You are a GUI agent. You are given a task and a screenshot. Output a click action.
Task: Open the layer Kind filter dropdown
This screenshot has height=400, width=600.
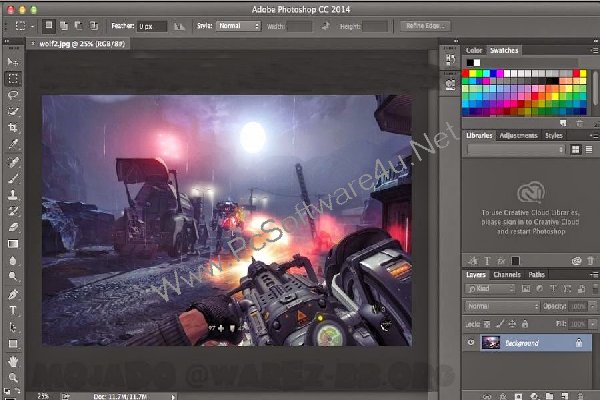pos(490,289)
